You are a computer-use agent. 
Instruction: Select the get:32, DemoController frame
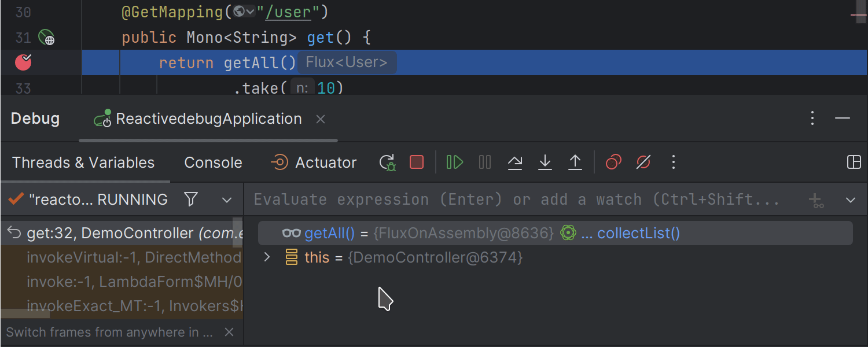[x=122, y=233]
